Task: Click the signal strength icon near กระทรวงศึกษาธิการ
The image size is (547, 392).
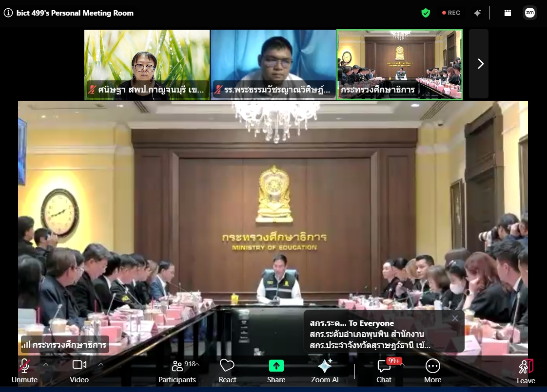Action: (26, 345)
